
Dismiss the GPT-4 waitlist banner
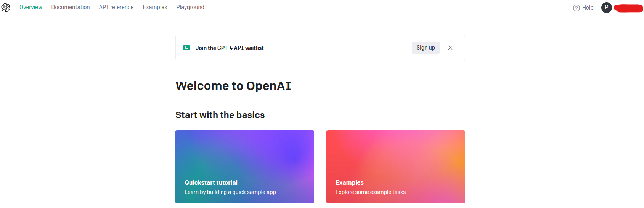(x=450, y=48)
